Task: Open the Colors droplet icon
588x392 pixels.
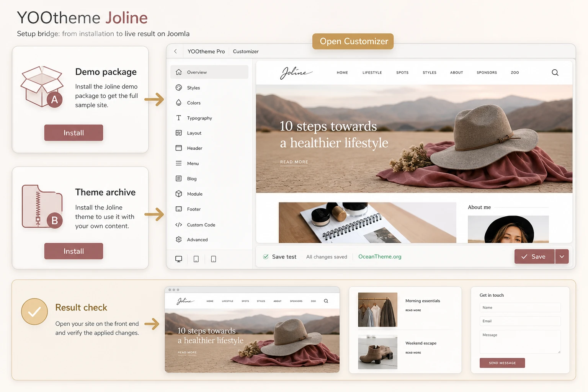Action: tap(179, 103)
